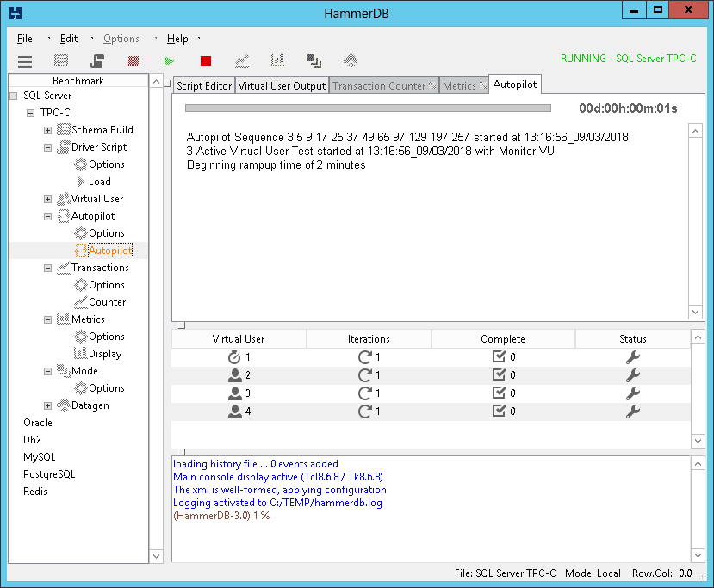The width and height of the screenshot is (714, 588).
Task: Click the hamburger menu toolbar icon
Action: 25,61
